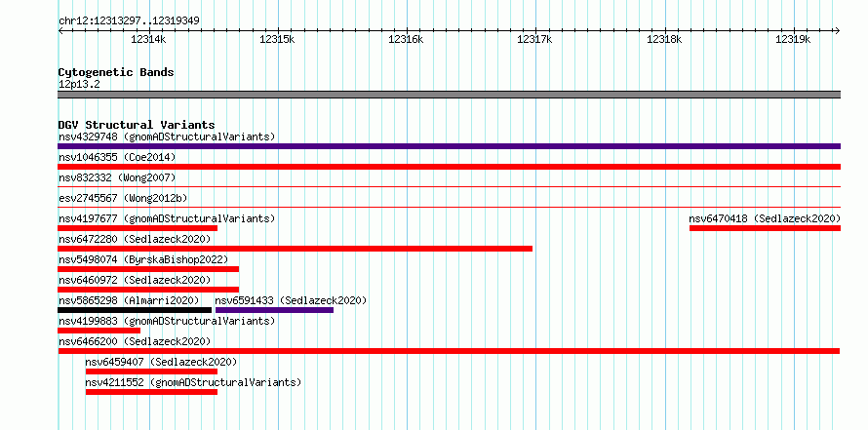Click the DGV Structural Variants track title
Screen dimensions: 868x430
(137, 125)
